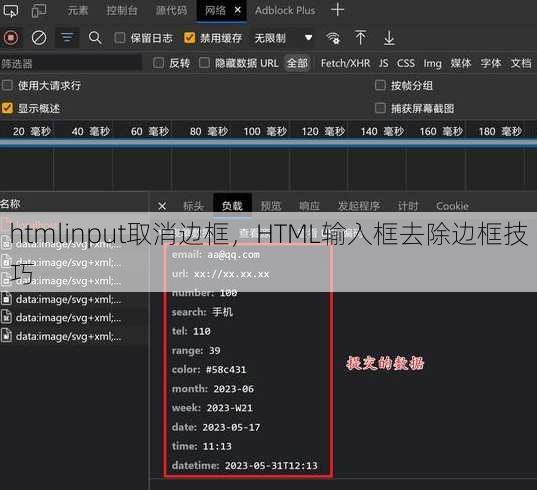Enable 使用大请求行 option
Image resolution: width=537 pixels, height=490 pixels.
[x=7, y=85]
